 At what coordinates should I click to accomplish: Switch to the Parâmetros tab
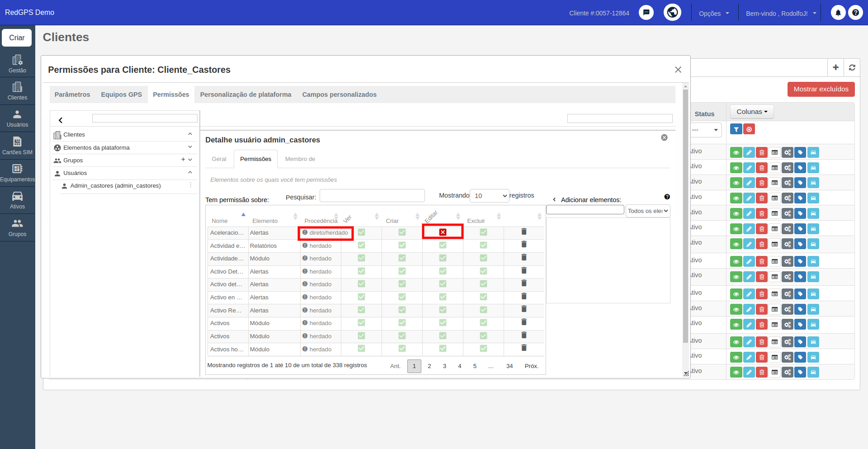[72, 95]
